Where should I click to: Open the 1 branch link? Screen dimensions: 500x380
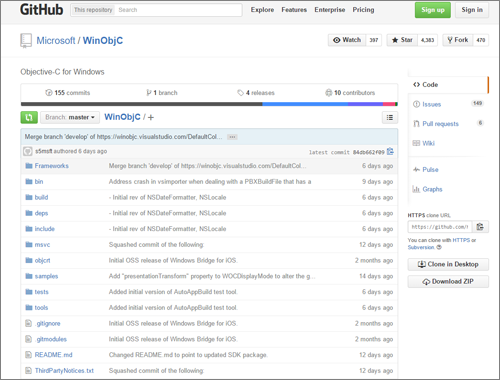162,93
